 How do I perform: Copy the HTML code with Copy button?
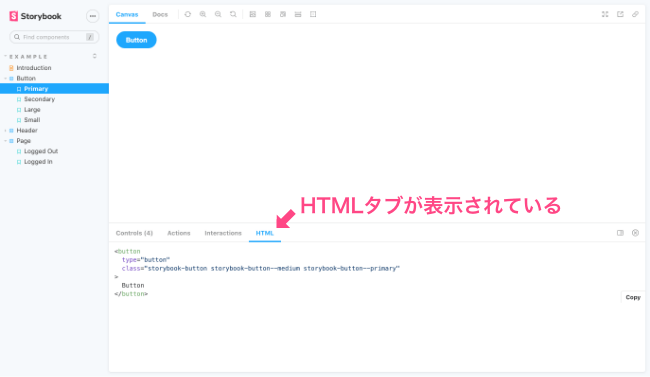coord(633,297)
